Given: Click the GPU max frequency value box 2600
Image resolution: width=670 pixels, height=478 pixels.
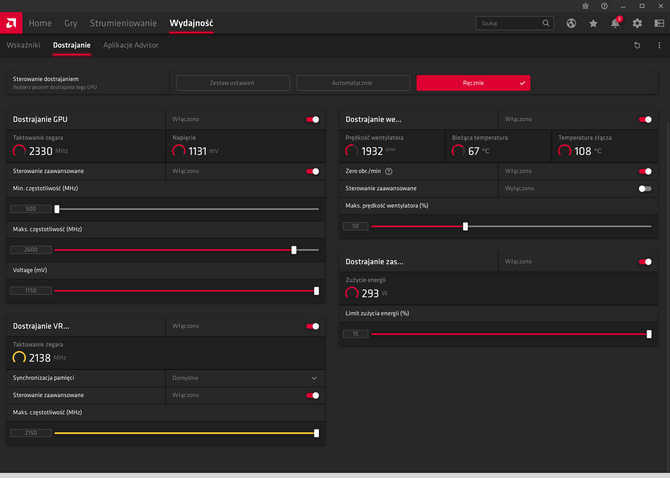Looking at the screenshot, I should [31, 250].
